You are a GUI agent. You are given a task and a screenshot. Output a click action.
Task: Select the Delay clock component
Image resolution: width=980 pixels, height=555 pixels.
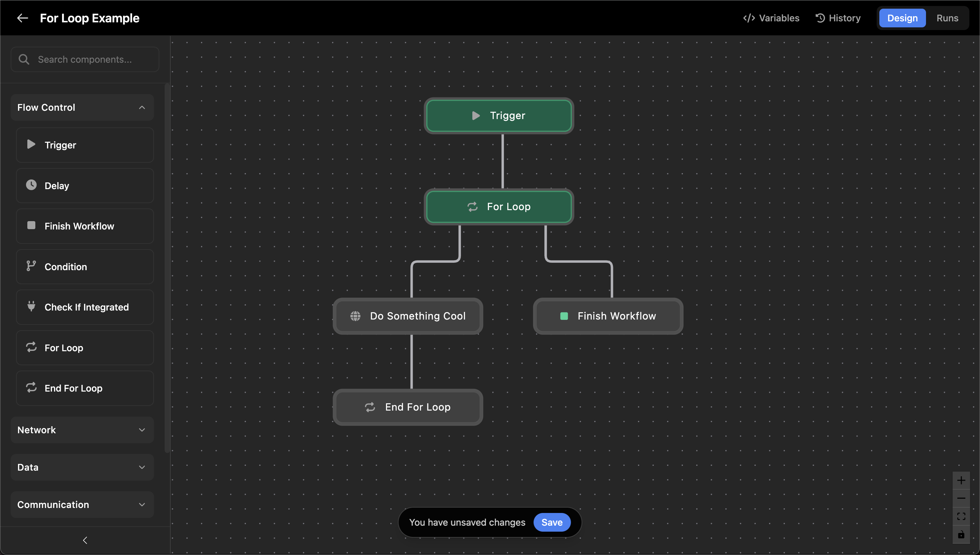[85, 186]
